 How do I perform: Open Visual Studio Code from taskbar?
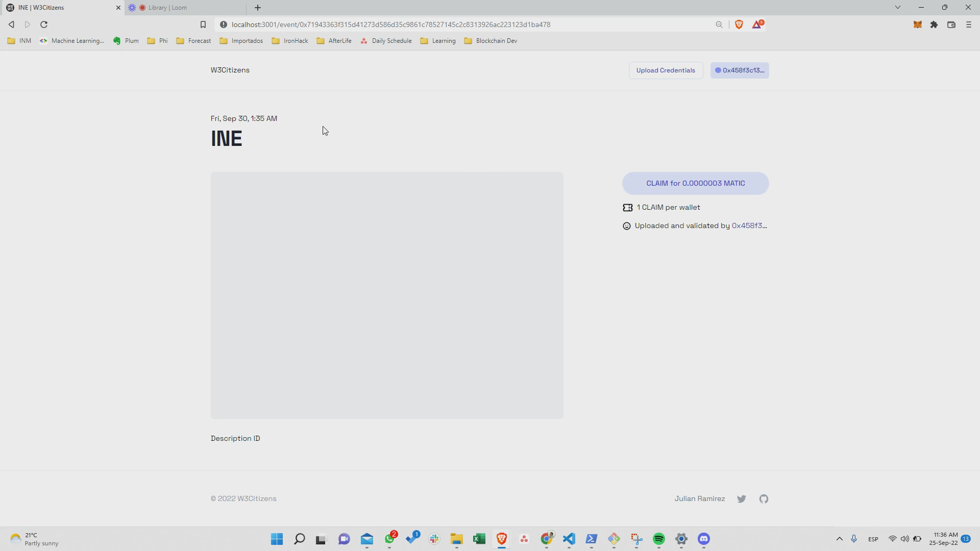(569, 539)
